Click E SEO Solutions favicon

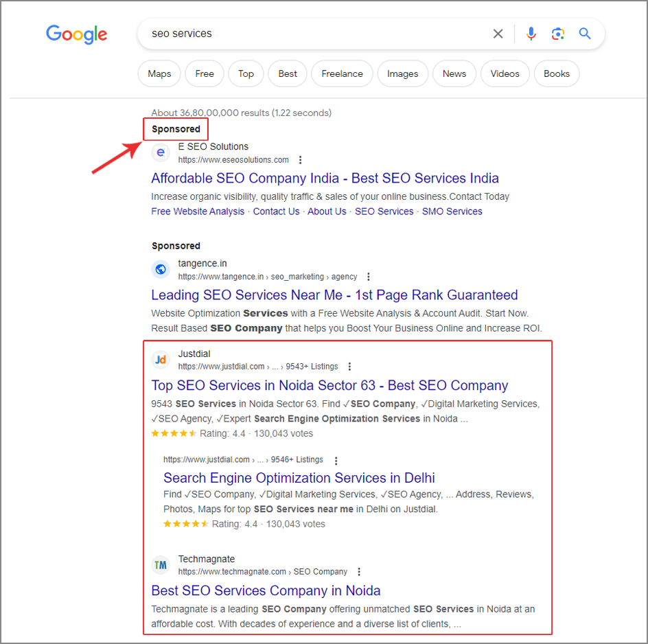pyautogui.click(x=161, y=153)
